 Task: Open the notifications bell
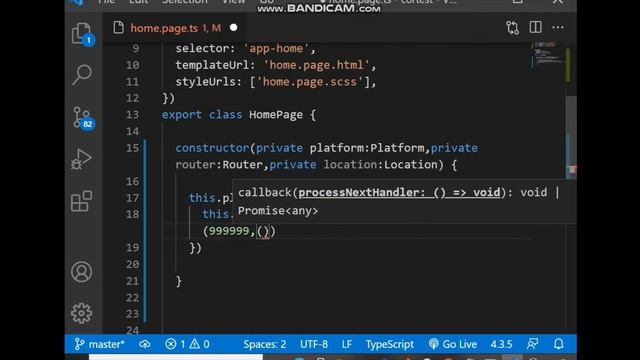559,344
